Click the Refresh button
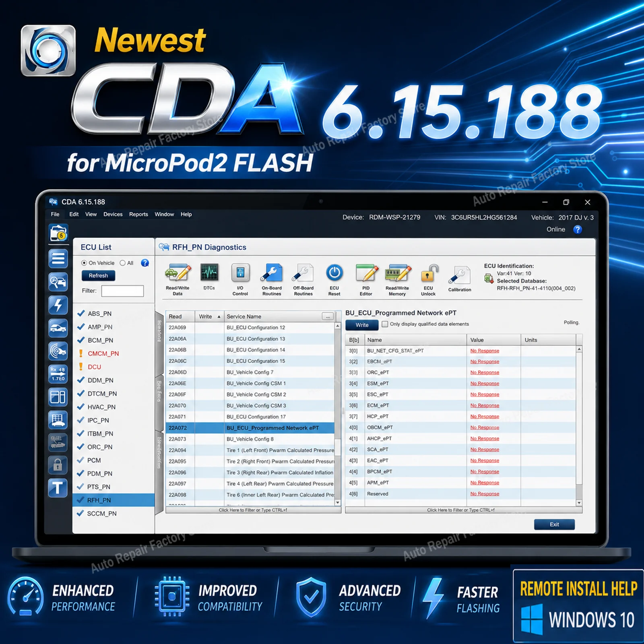The image size is (644, 644). (x=99, y=276)
